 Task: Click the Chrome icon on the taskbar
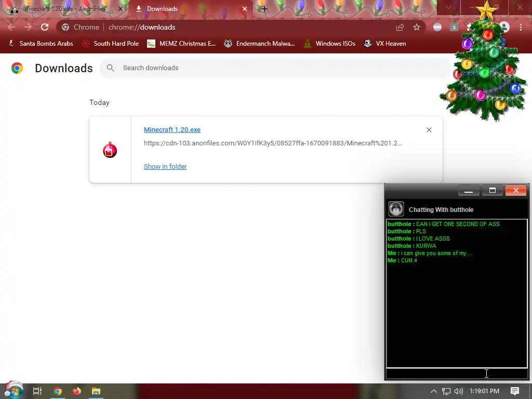point(58,391)
